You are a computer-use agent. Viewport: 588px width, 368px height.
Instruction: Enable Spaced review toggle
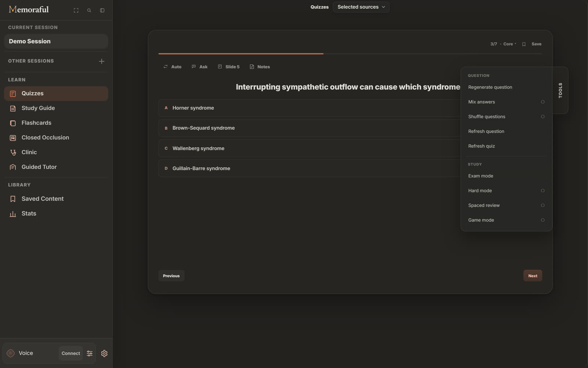(542, 205)
